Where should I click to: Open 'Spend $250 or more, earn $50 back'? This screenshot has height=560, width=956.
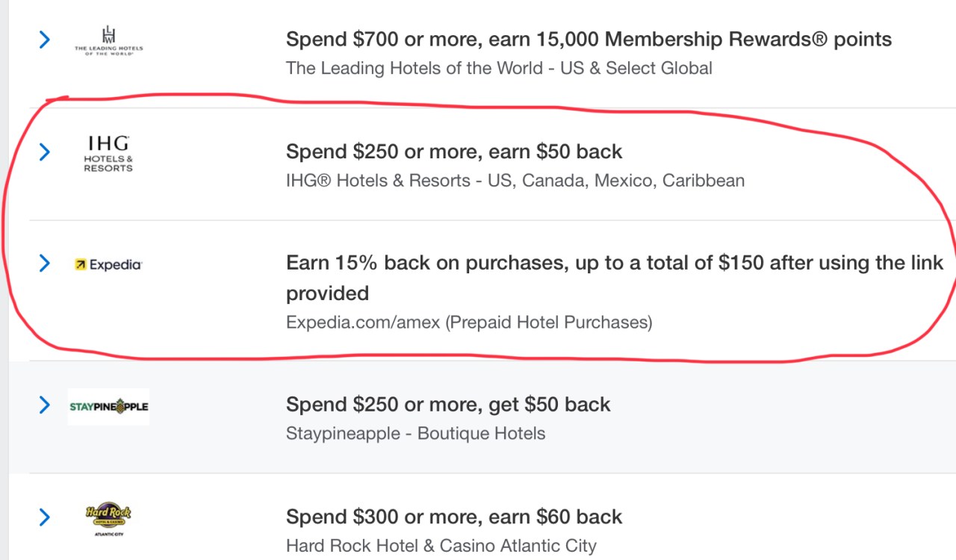coord(453,152)
